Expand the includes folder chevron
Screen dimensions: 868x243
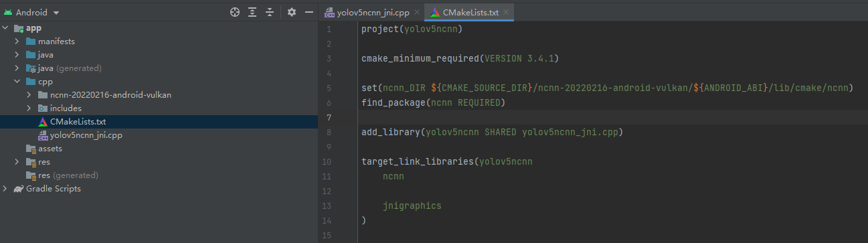pos(29,108)
